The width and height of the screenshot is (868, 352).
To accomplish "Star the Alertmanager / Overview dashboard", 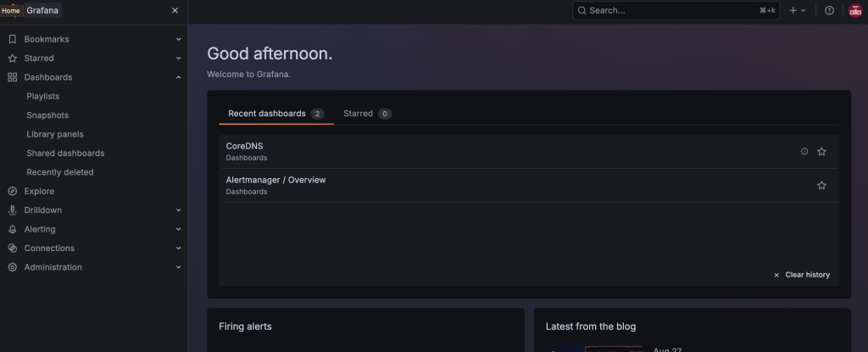I will tap(821, 185).
